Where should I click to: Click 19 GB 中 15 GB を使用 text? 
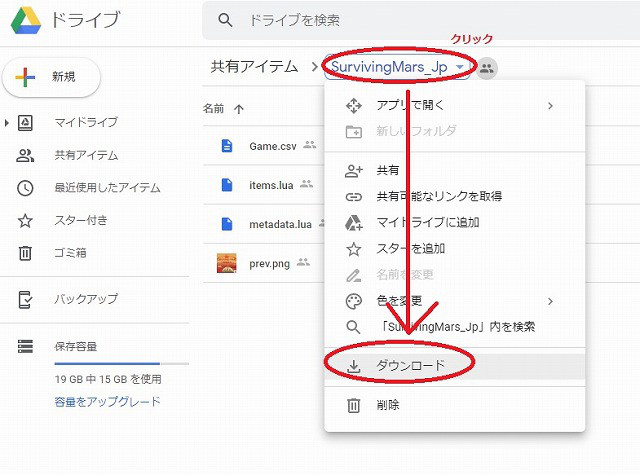coord(108,380)
